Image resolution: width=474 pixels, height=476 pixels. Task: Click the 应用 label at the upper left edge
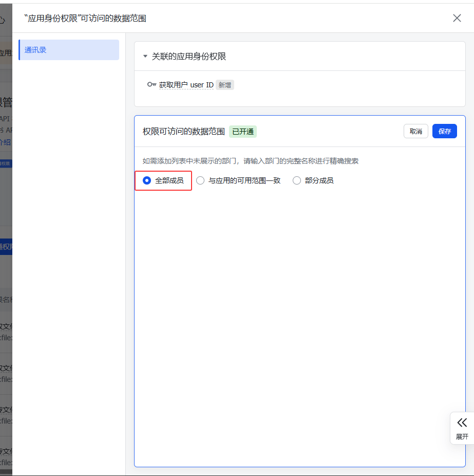pos(5,52)
